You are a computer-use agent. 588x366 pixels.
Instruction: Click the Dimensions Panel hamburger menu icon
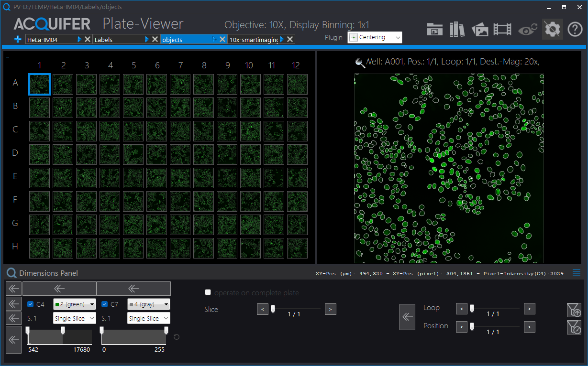pyautogui.click(x=577, y=273)
